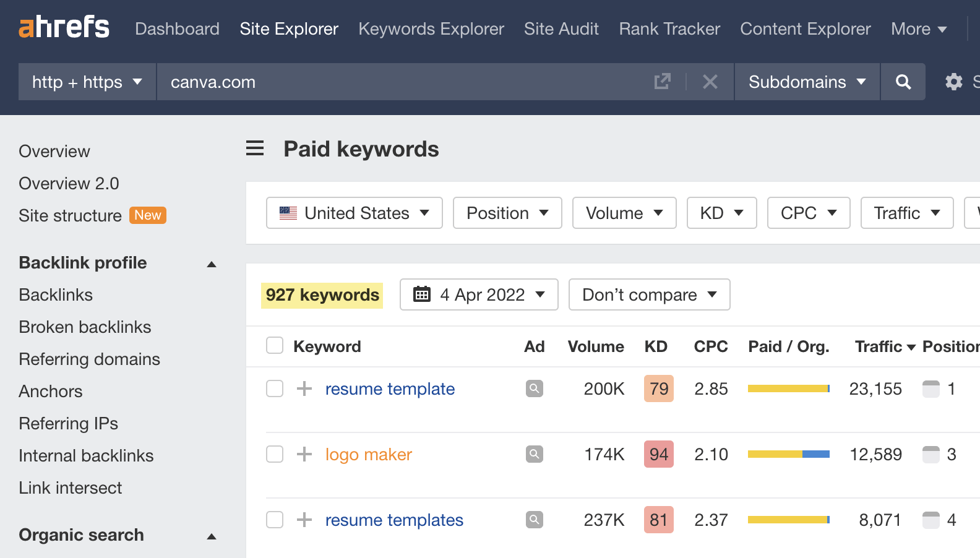Go to Dashboard tab

[177, 28]
